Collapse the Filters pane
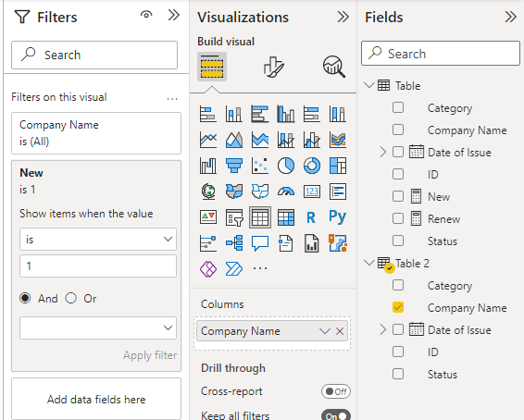 (174, 15)
